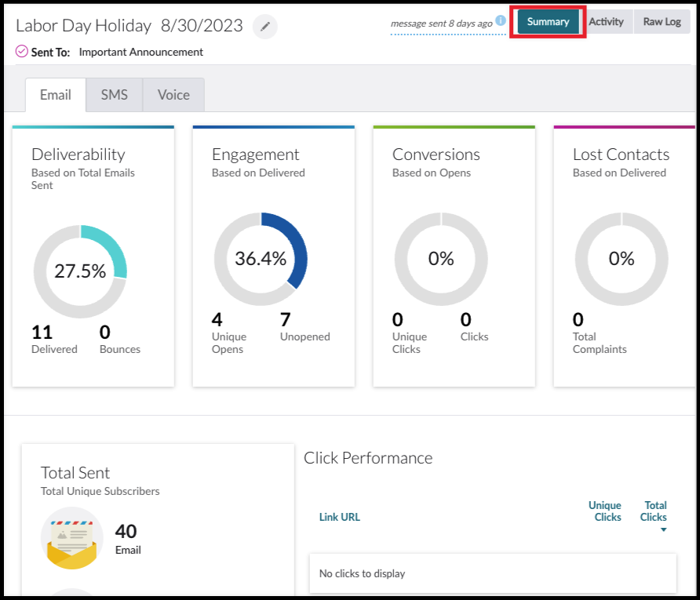
Task: Sort by Link URL column
Action: tap(339, 517)
